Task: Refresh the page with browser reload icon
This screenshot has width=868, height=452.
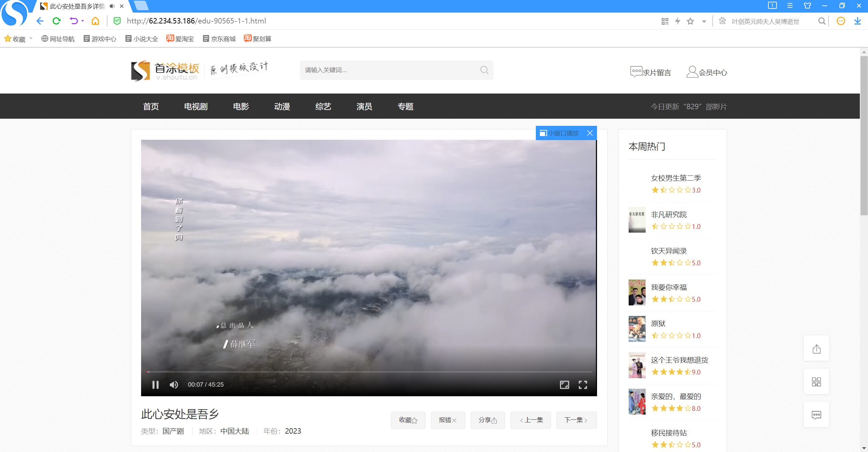Action: (x=56, y=21)
